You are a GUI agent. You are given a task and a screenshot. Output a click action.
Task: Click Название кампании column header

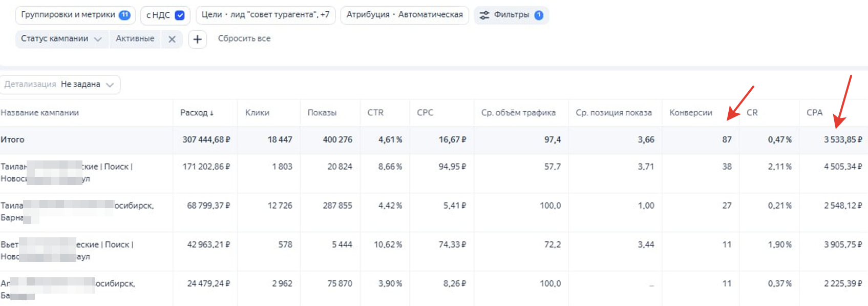coord(40,113)
